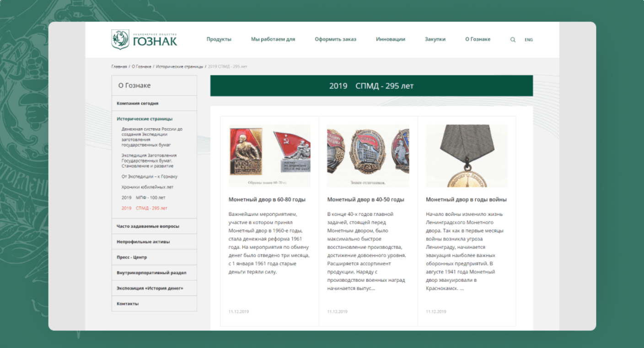
Task: Open the search magnifier icon
Action: tap(513, 39)
